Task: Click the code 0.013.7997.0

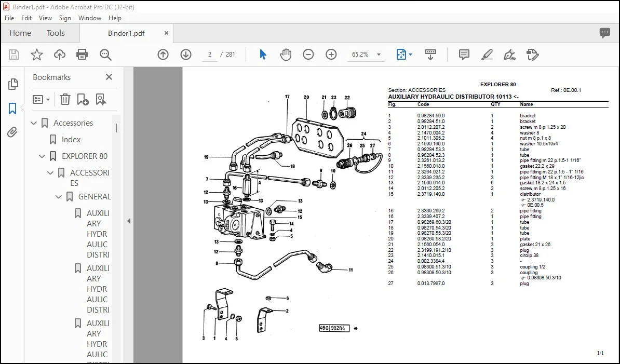Action: click(x=430, y=284)
